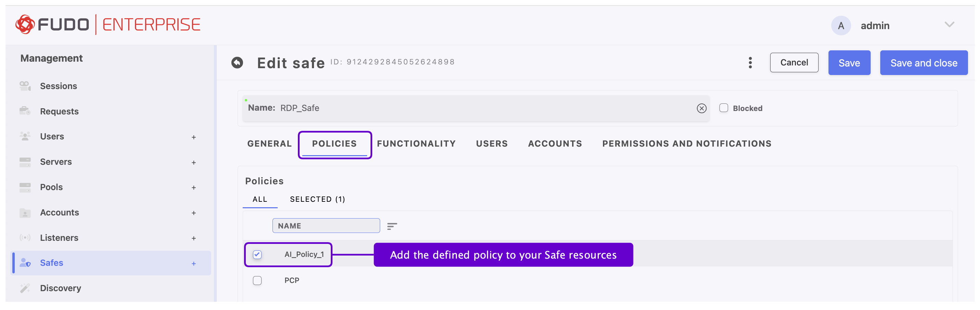Open the three-dot options menu near Cancel
980x310 pixels.
tap(750, 62)
